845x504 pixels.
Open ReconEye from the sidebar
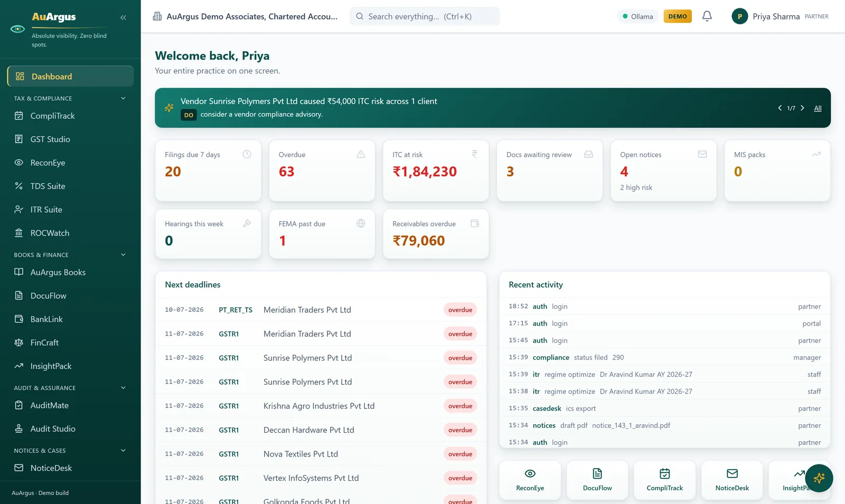[70, 163]
